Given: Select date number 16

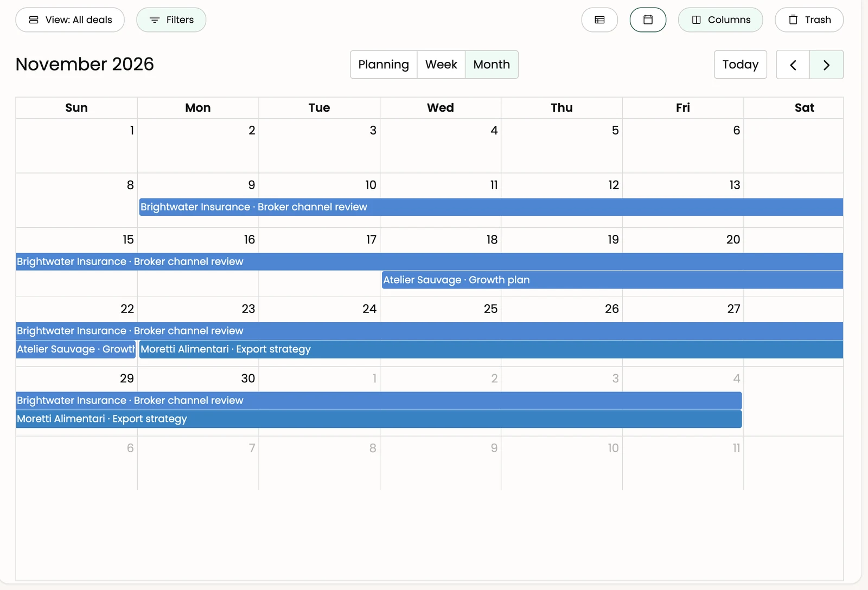Looking at the screenshot, I should (249, 240).
